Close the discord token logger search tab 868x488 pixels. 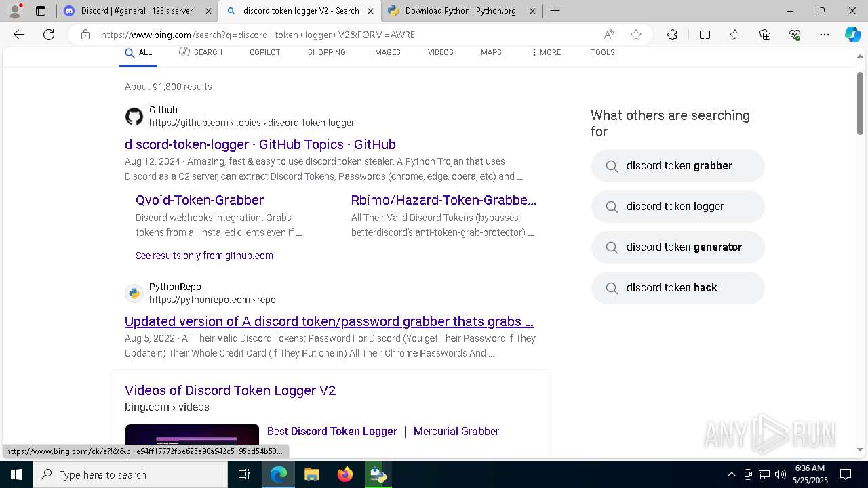click(370, 11)
